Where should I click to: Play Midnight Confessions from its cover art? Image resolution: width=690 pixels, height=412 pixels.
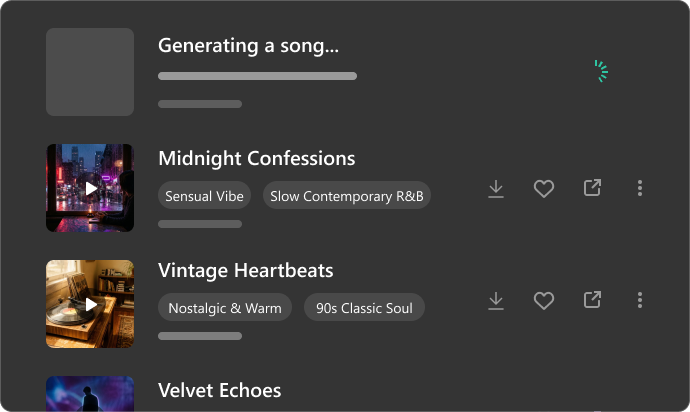pyautogui.click(x=90, y=188)
